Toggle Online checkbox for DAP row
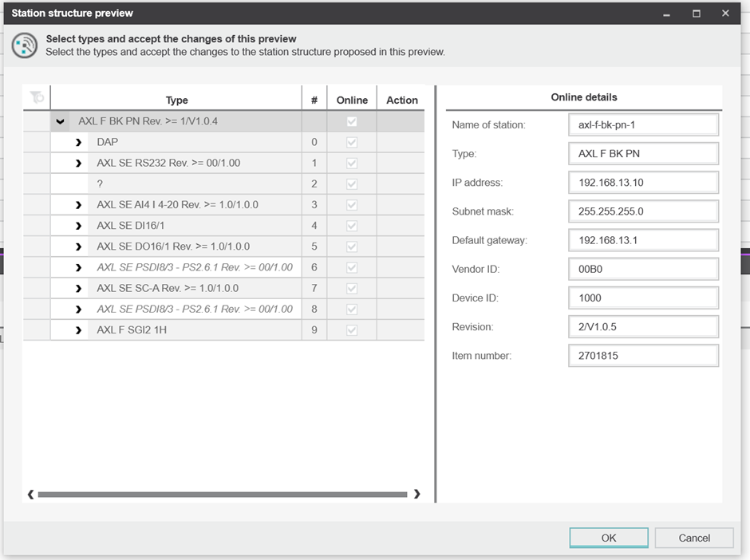Image resolution: width=750 pixels, height=560 pixels. [352, 142]
